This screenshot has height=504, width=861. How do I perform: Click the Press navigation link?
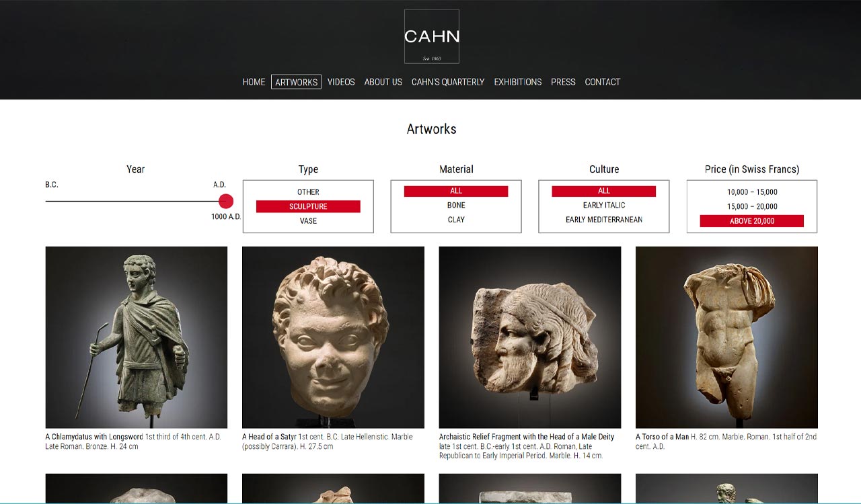pyautogui.click(x=563, y=82)
